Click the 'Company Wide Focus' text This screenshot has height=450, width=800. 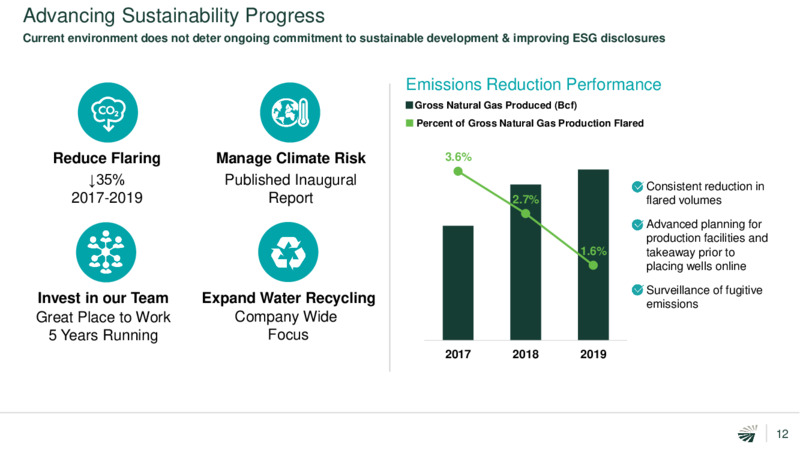(286, 326)
